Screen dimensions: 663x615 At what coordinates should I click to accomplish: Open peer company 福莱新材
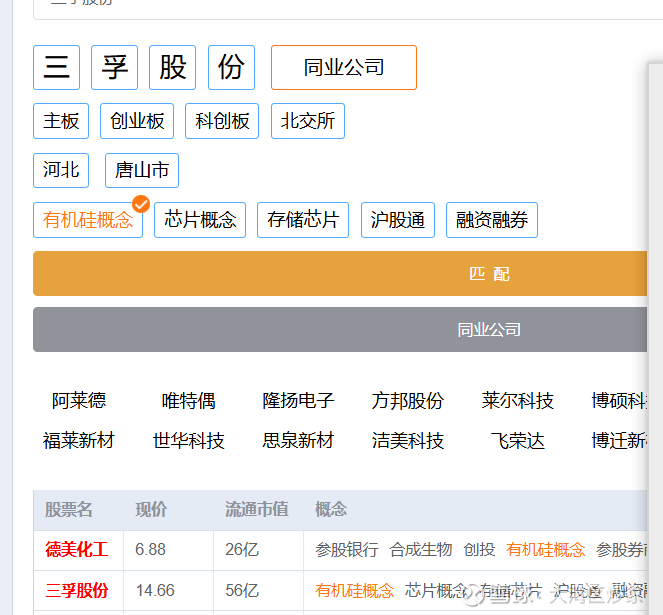[79, 441]
